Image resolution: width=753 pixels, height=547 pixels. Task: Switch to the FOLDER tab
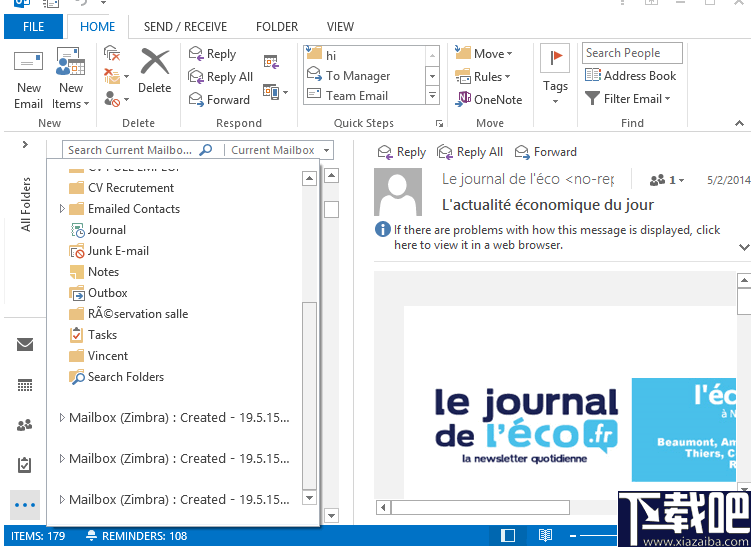point(277,26)
